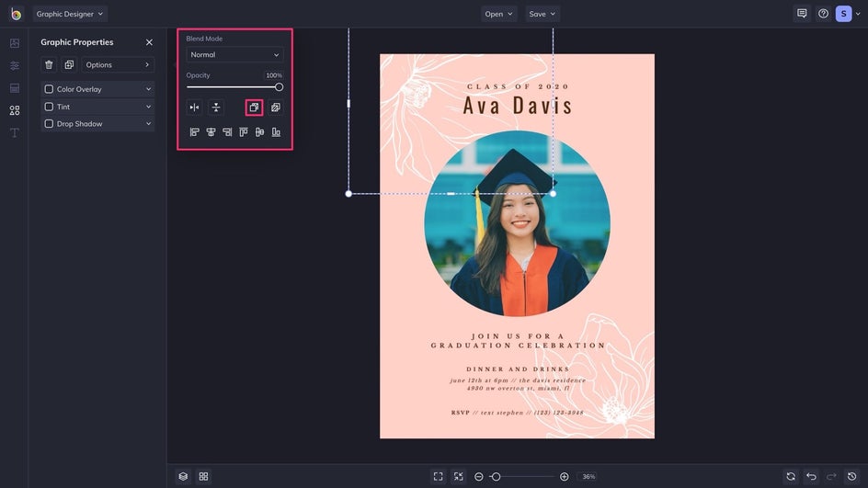
Task: Select the RSVP text line
Action: (517, 413)
